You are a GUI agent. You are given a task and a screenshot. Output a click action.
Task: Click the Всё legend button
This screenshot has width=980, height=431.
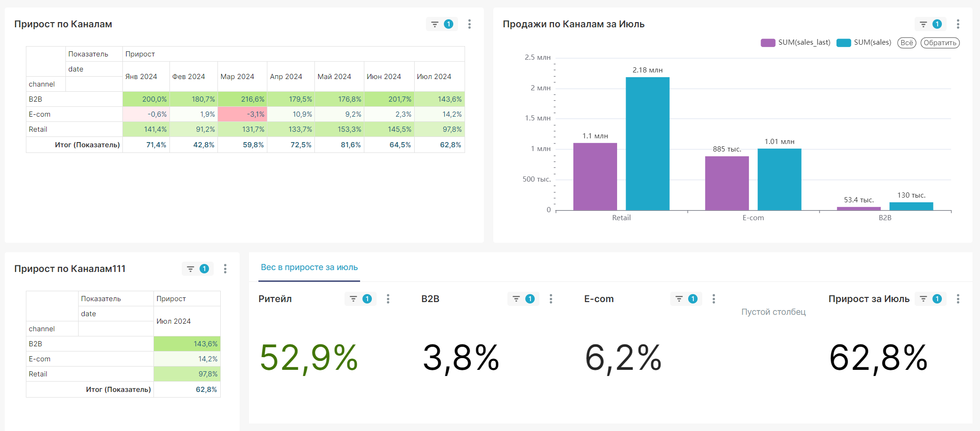(907, 43)
